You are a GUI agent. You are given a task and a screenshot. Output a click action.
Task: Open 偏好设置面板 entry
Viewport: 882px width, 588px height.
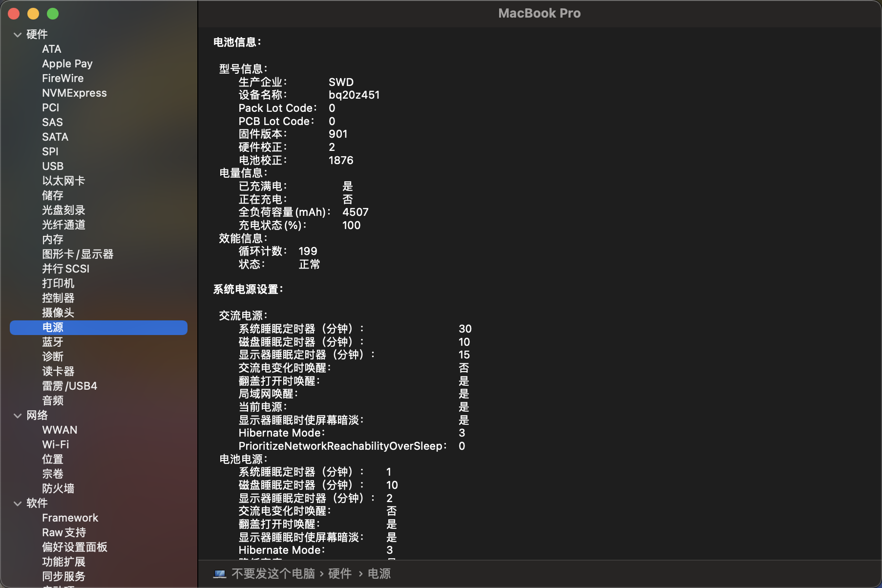tap(75, 547)
